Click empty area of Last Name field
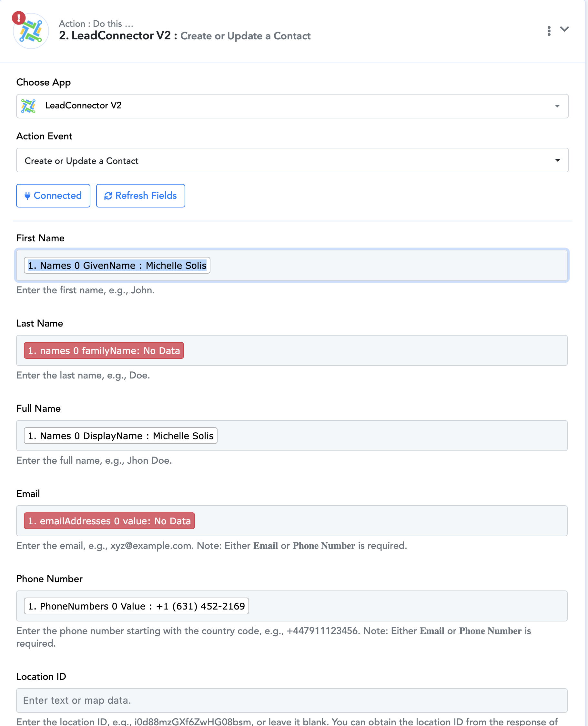This screenshot has width=588, height=726. point(372,350)
